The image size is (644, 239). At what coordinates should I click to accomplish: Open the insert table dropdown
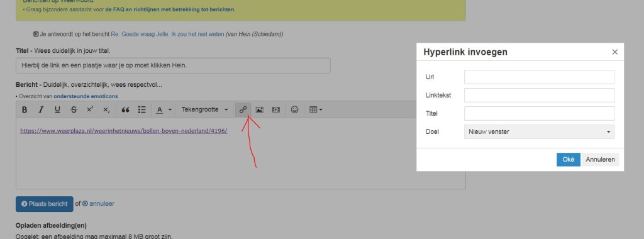click(316, 109)
